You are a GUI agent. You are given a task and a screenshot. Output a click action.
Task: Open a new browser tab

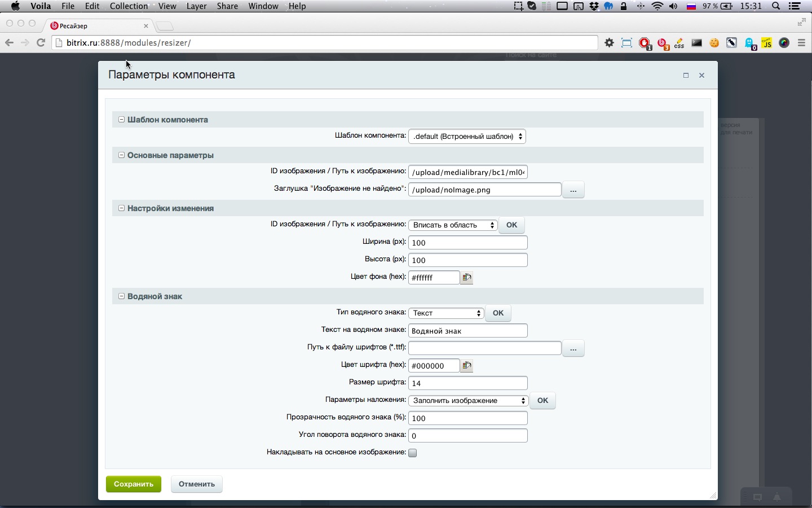point(164,27)
